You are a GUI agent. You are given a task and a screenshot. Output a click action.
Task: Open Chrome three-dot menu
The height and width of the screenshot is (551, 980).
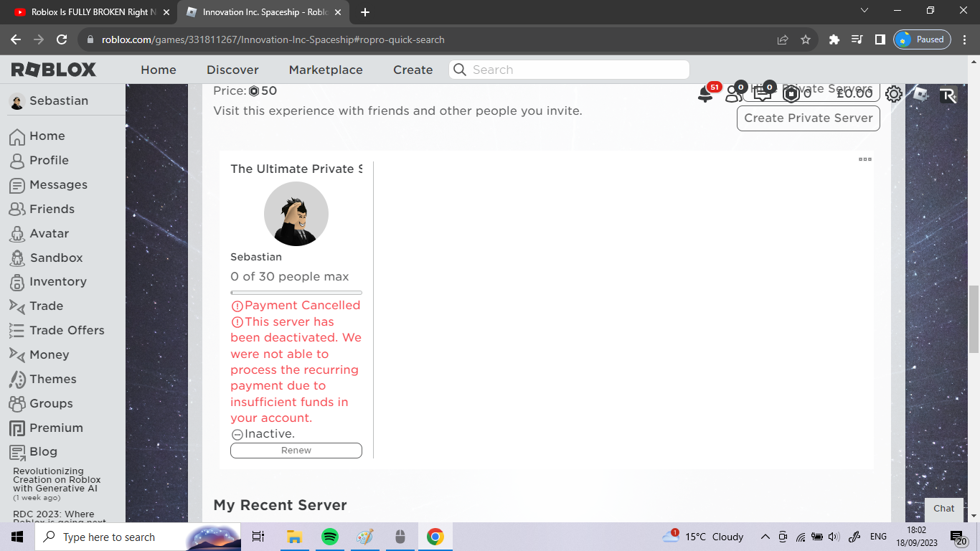tap(965, 39)
